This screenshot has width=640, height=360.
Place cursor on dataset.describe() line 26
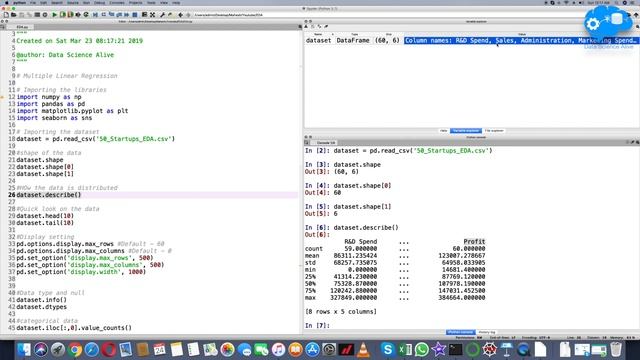click(49, 195)
